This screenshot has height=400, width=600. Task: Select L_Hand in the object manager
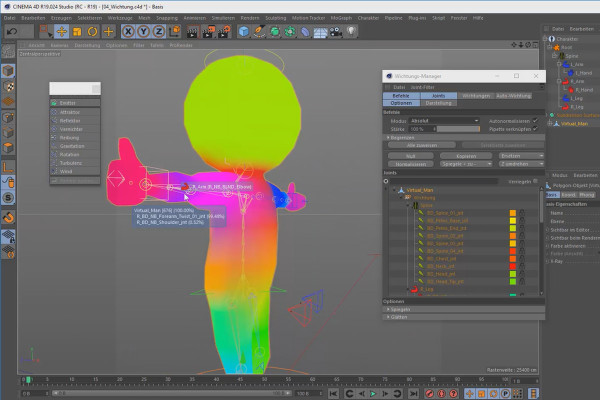tap(584, 73)
